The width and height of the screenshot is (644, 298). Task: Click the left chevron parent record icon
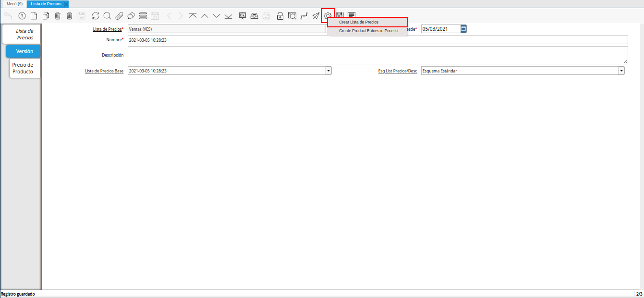(x=169, y=16)
